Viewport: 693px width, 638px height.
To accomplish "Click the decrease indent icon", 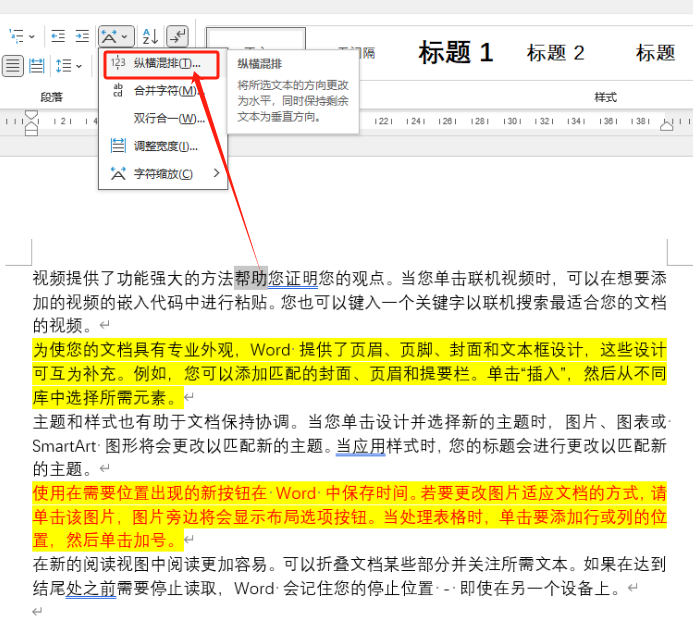I will pyautogui.click(x=58, y=36).
